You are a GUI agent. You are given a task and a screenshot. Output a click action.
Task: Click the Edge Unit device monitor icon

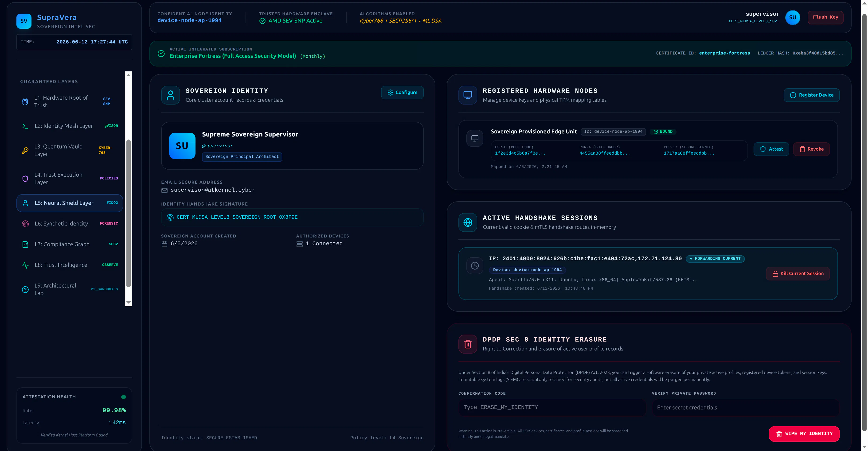tap(475, 138)
